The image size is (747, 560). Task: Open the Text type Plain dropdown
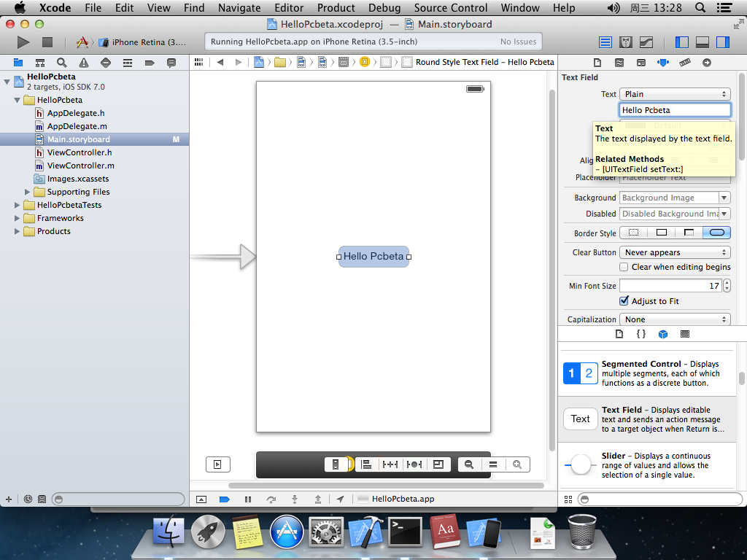[675, 94]
